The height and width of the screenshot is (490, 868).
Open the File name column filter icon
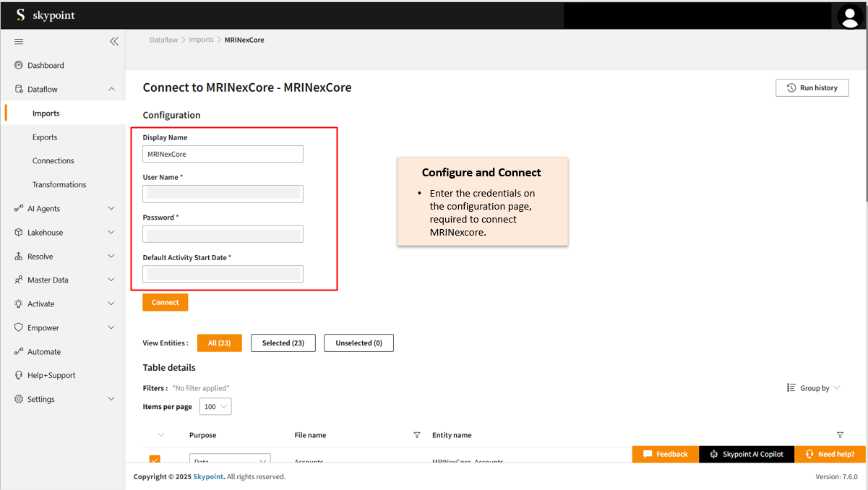click(416, 435)
